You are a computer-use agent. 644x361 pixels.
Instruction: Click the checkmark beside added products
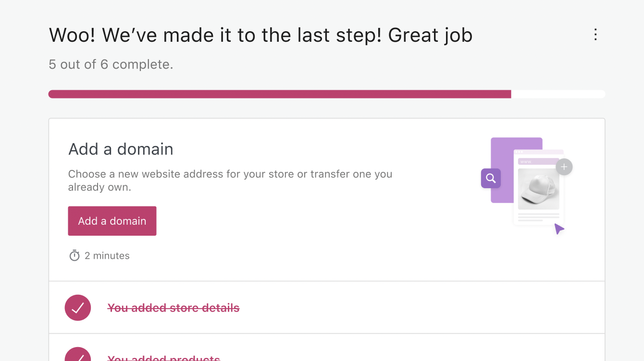77,356
